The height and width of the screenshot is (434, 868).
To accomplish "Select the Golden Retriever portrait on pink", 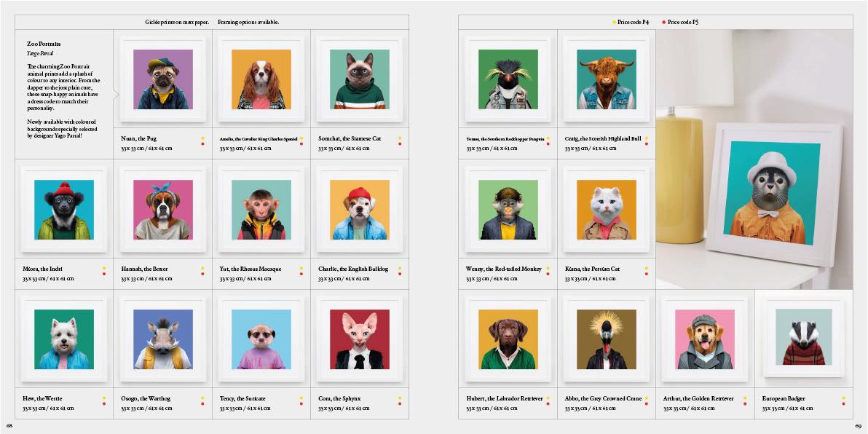I will [x=705, y=339].
